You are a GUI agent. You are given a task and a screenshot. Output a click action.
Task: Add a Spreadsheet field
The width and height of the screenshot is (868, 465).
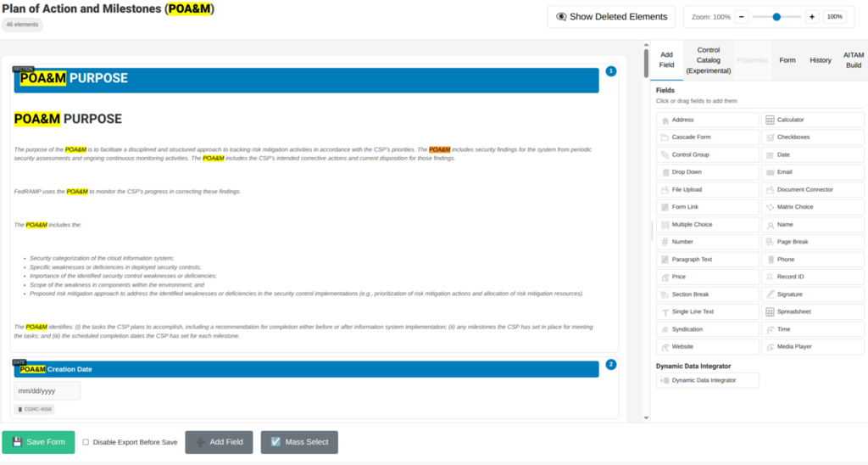click(812, 311)
